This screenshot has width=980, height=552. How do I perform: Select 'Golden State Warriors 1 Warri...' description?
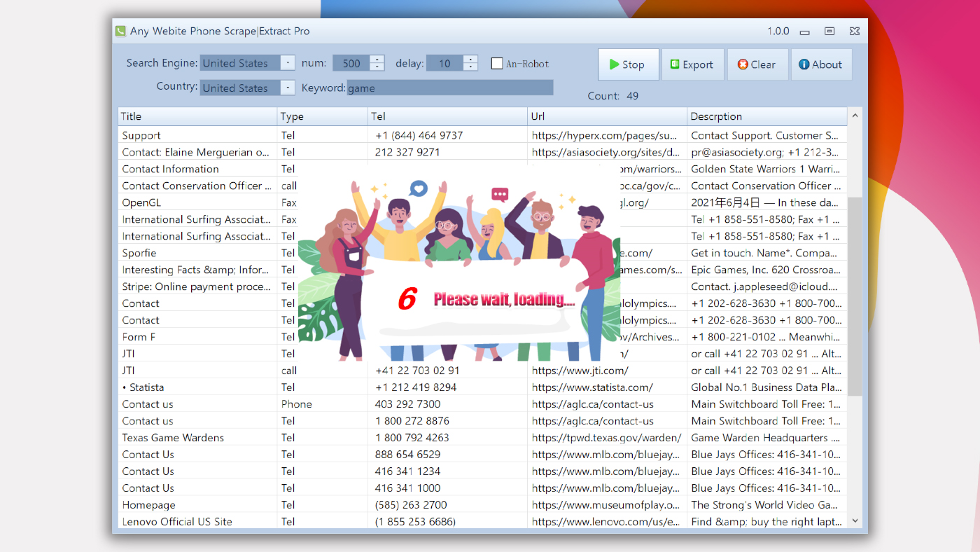767,169
